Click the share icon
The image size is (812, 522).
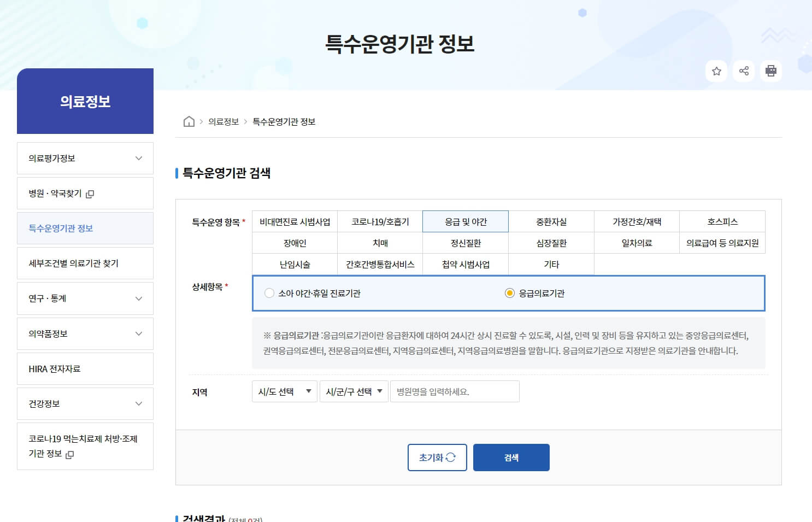[x=744, y=71]
